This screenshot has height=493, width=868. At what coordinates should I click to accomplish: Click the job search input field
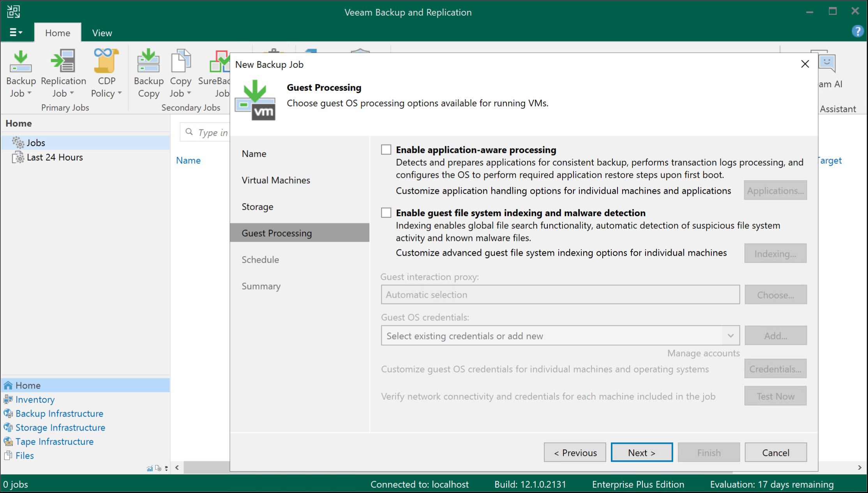(x=212, y=132)
